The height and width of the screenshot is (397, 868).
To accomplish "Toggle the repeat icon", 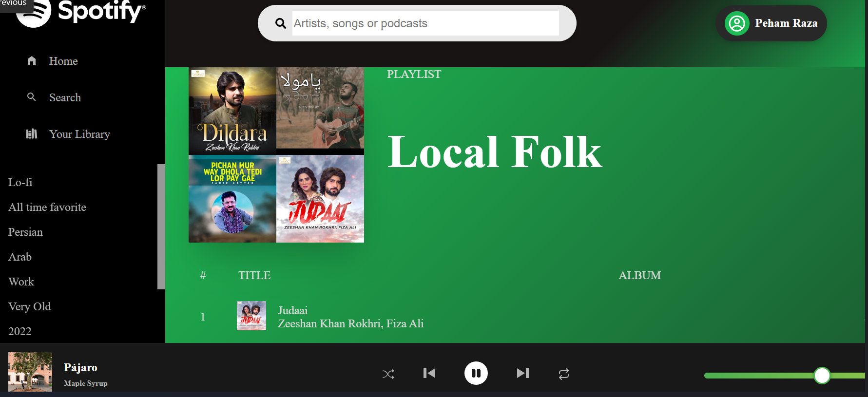I will point(563,374).
